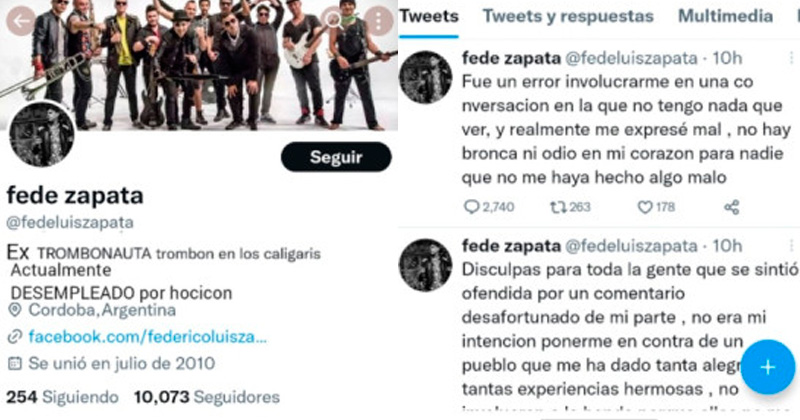Compose new tweet with blue plus button
The image size is (800, 420).
tap(767, 367)
